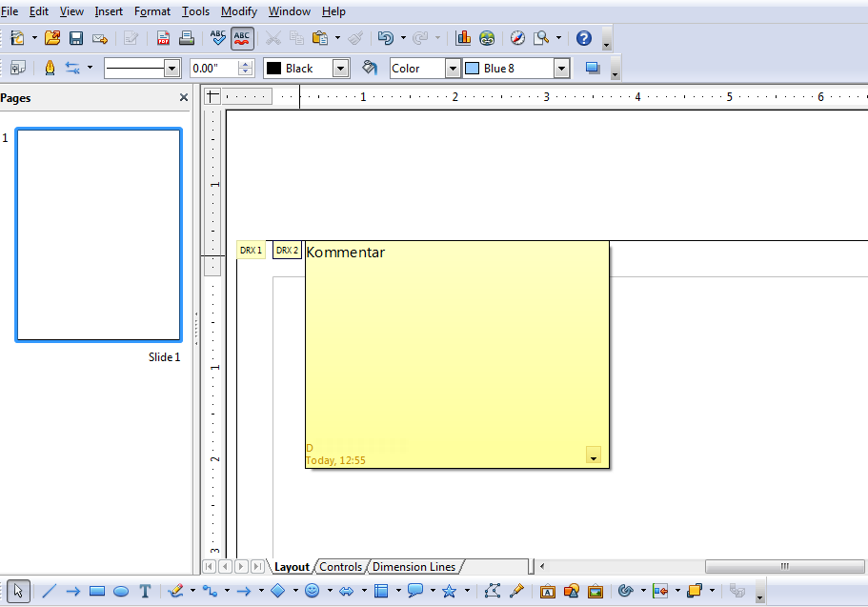Open the Fontwork Gallery
Screen dimensions: 868x607
pyautogui.click(x=546, y=591)
